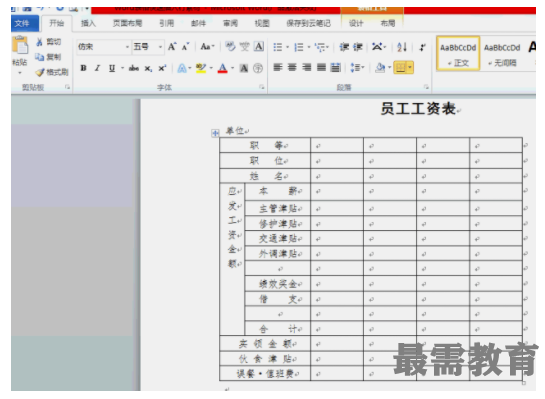Align text right
Viewport: 545px width, 399px height.
click(x=307, y=67)
